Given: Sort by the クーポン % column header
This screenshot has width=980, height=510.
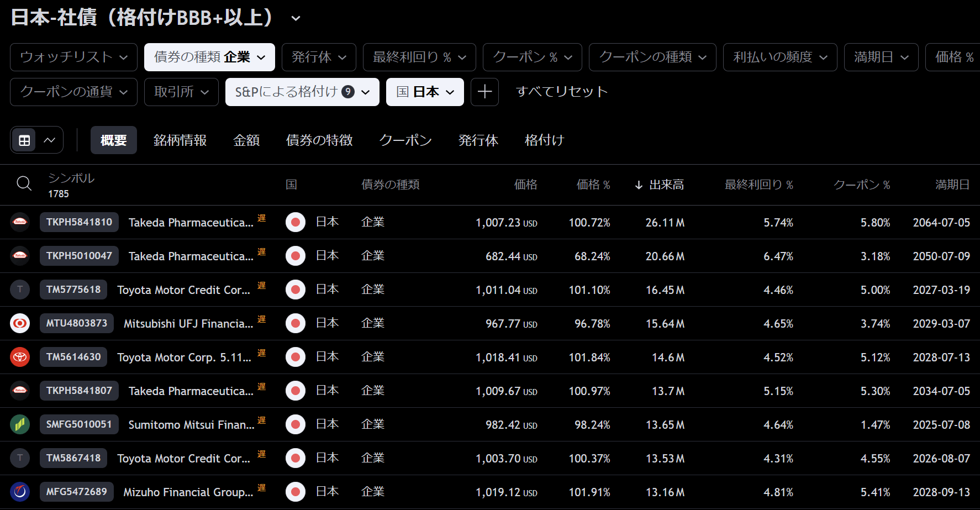Looking at the screenshot, I should (x=862, y=185).
